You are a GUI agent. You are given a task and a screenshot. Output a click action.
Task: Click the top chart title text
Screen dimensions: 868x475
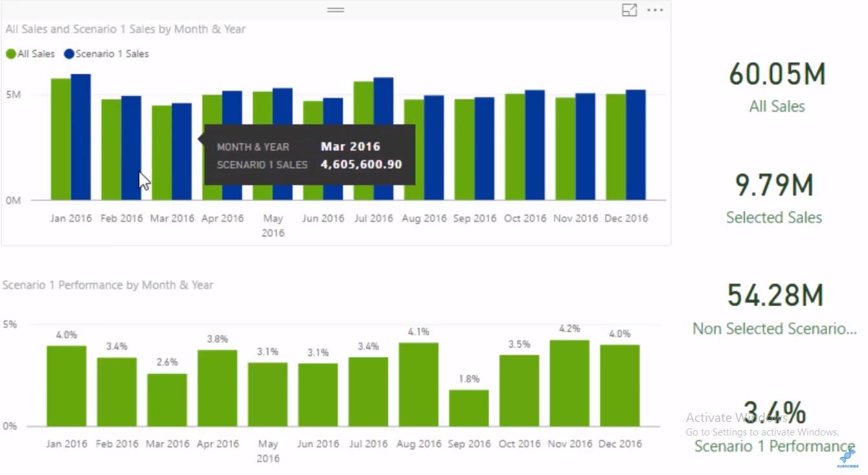click(126, 29)
